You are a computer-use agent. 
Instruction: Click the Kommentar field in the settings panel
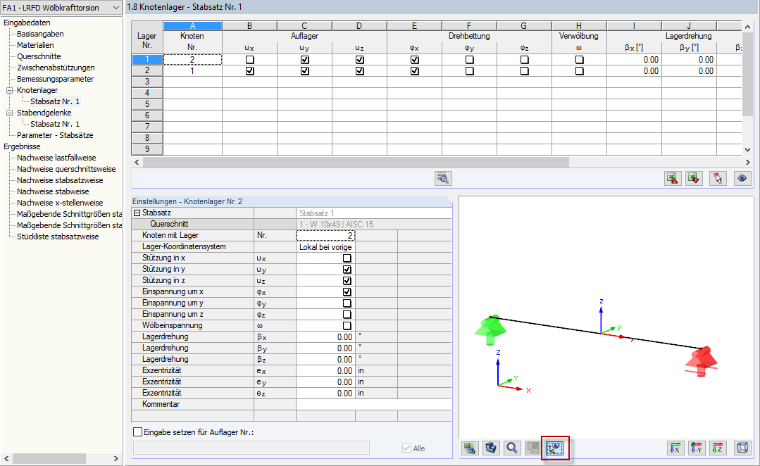374,404
